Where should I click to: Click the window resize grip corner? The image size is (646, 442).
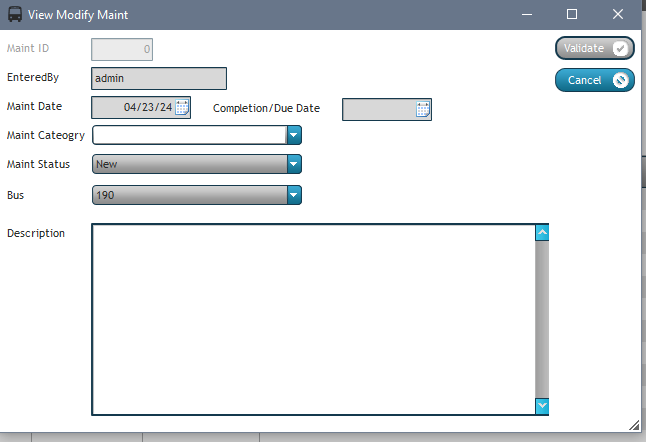[634, 423]
